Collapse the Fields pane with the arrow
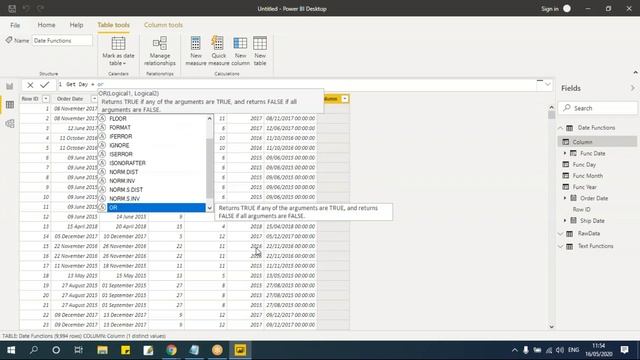This screenshot has height=360, width=640. [x=632, y=88]
